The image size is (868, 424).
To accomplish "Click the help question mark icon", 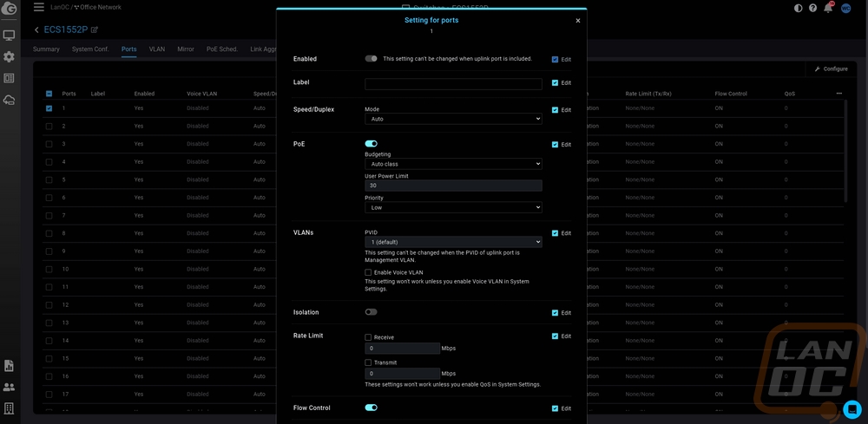I will (x=813, y=8).
